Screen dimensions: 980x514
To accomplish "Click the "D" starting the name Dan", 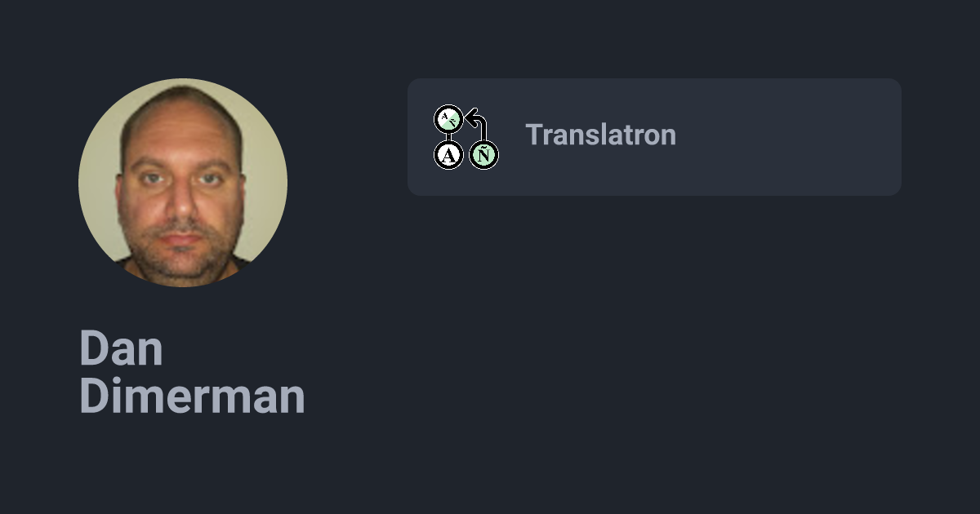I will [91, 349].
